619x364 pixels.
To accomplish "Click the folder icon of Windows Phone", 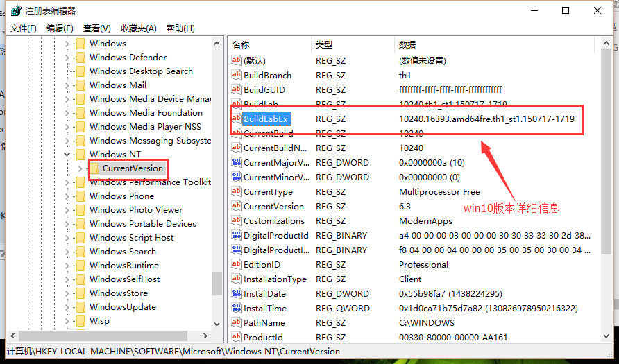I will point(80,196).
